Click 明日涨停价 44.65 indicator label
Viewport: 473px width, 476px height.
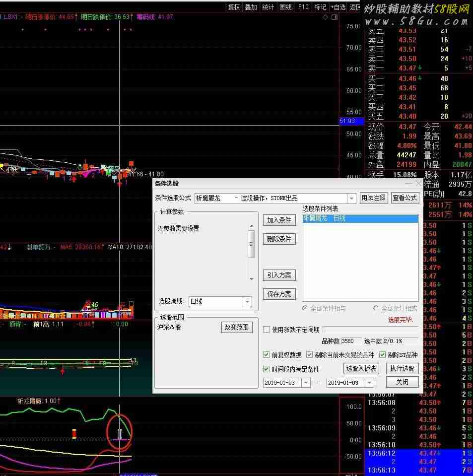(51, 17)
